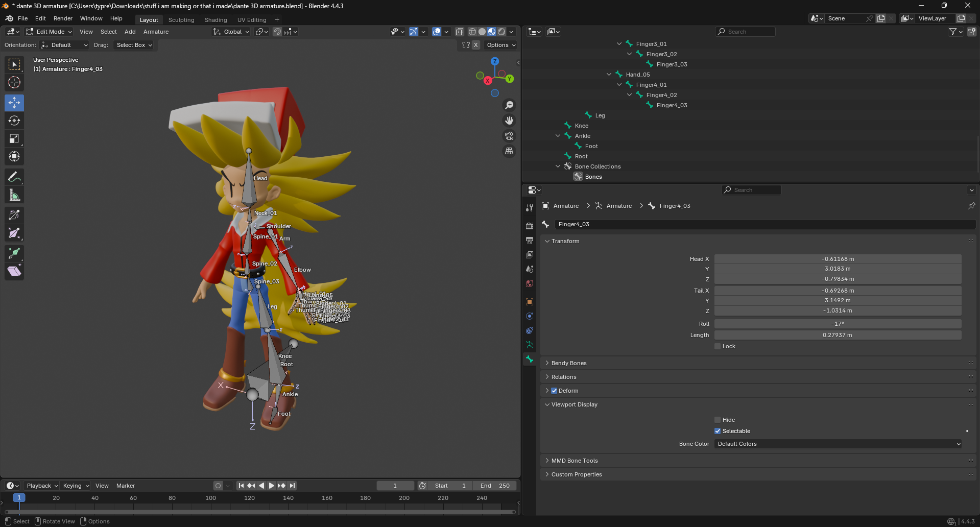Click the play animation button
This screenshot has height=527, width=980.
click(271, 486)
